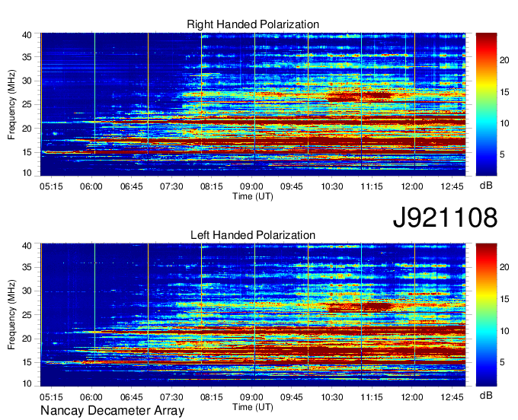Click 05:15 time tick of left-handed plot
The width and height of the screenshot is (518, 420).
click(x=51, y=397)
